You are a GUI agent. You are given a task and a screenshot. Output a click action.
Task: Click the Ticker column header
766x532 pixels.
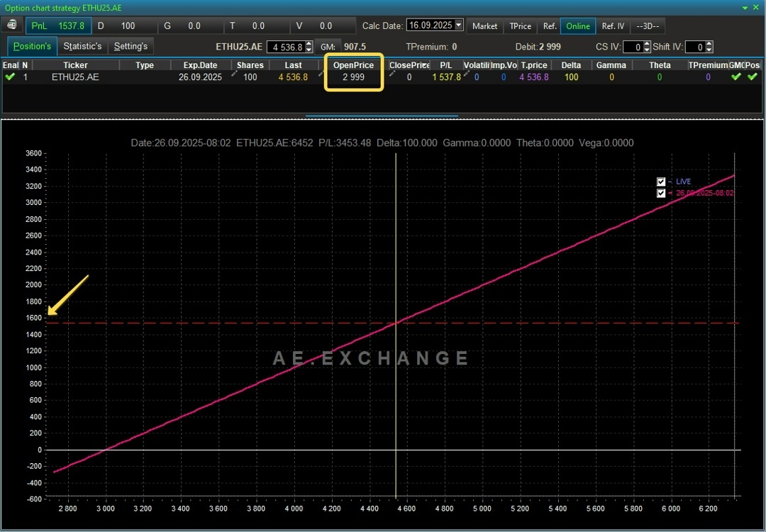75,65
